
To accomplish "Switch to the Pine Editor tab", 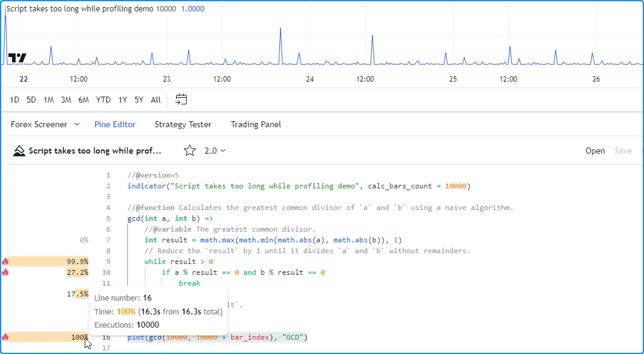I will (115, 125).
